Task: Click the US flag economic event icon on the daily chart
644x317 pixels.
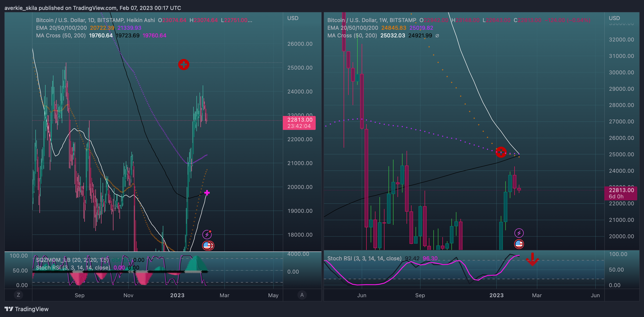Action: 207,246
